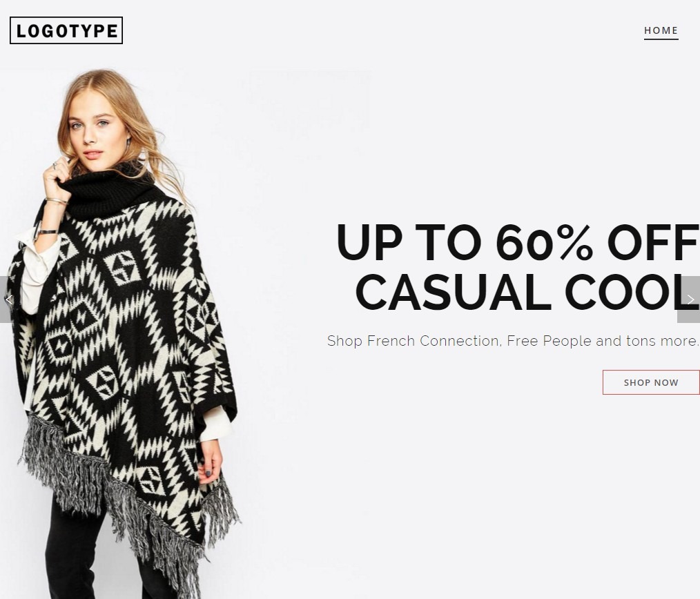Click the word "OFF" in headline
The width and height of the screenshot is (700, 599).
tap(653, 242)
